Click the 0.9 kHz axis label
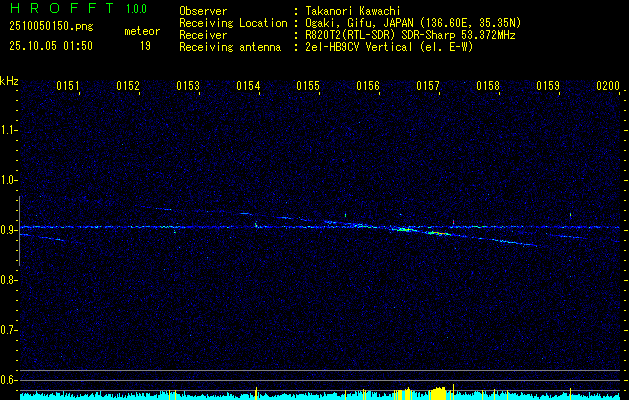The width and height of the screenshot is (629, 400). pos(8,230)
